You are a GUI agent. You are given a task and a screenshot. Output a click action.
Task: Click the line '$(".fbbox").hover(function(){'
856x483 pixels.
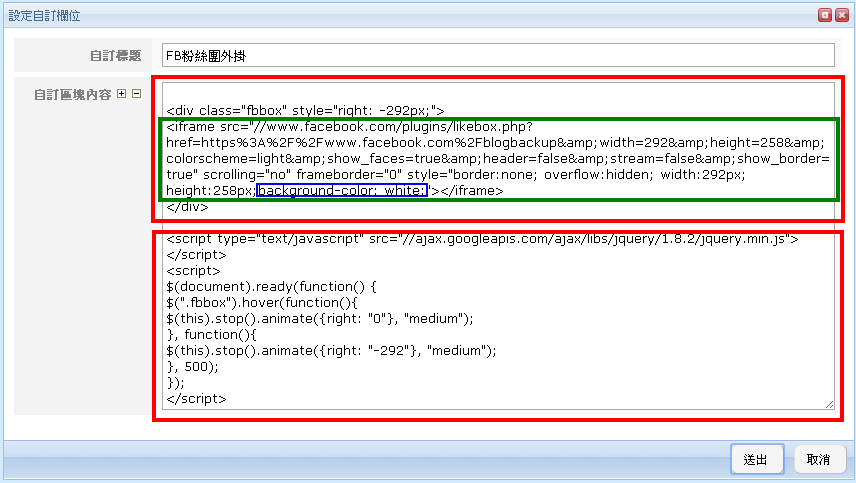click(262, 302)
